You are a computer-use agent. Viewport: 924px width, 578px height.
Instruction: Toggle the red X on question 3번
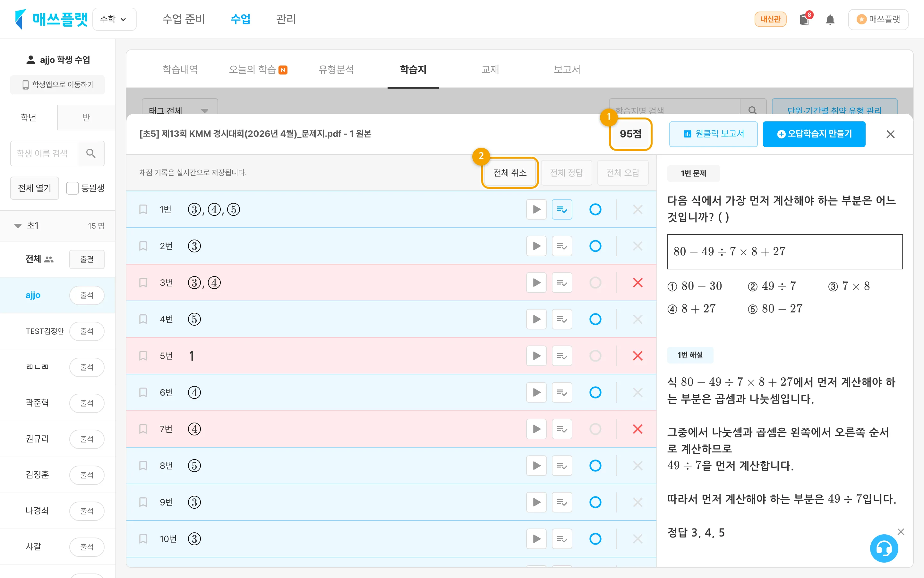[637, 283]
